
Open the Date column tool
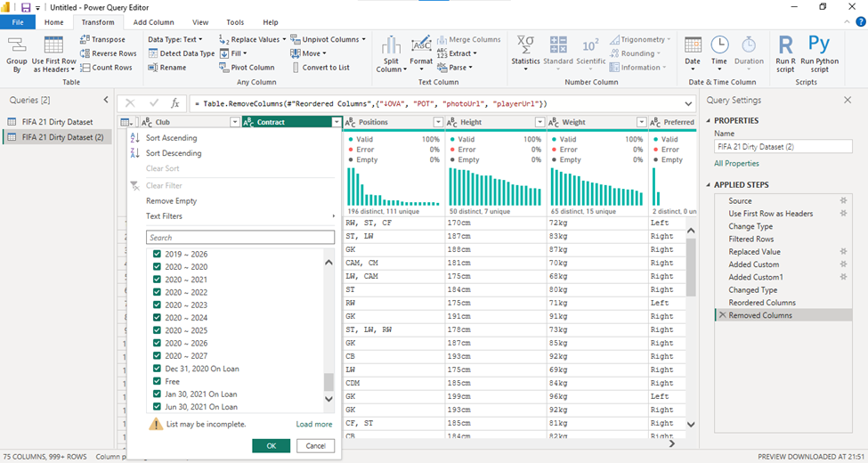693,53
